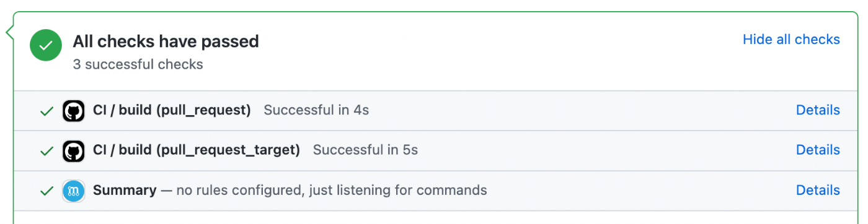This screenshot has width=868, height=224.
Task: Open Details for CI / build (pull_request_target)
Action: 818,150
